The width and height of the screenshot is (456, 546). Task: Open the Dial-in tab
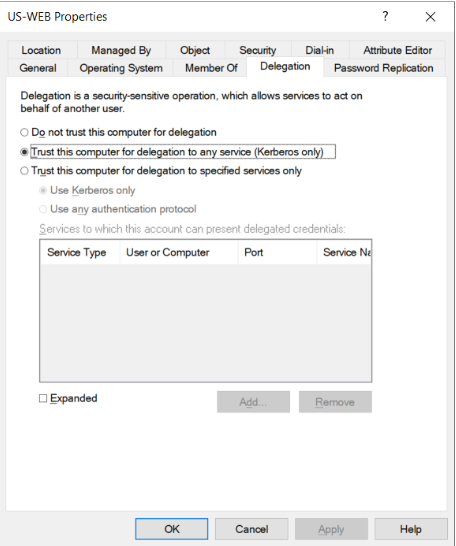point(320,50)
